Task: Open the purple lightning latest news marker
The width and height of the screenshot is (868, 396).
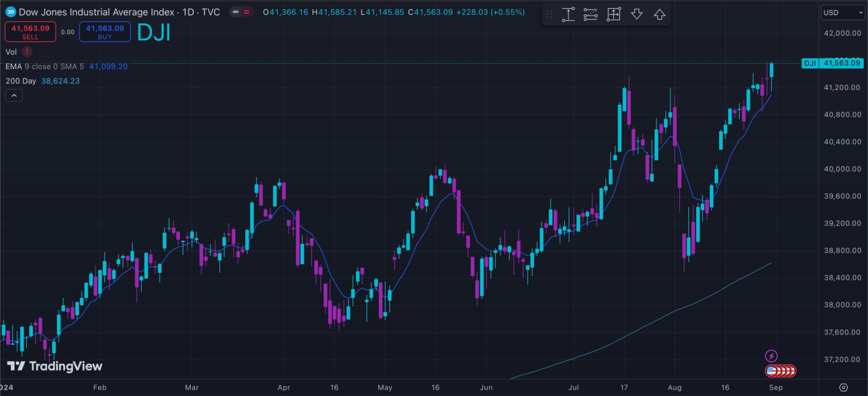Action: click(x=771, y=356)
